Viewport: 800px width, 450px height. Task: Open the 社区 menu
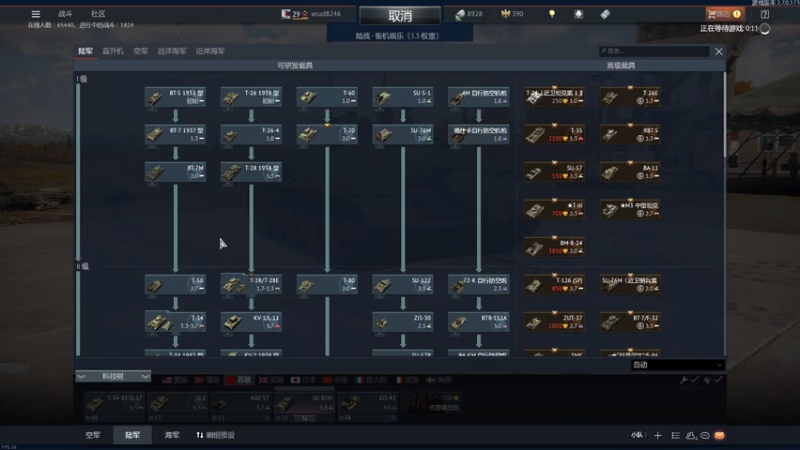(98, 14)
